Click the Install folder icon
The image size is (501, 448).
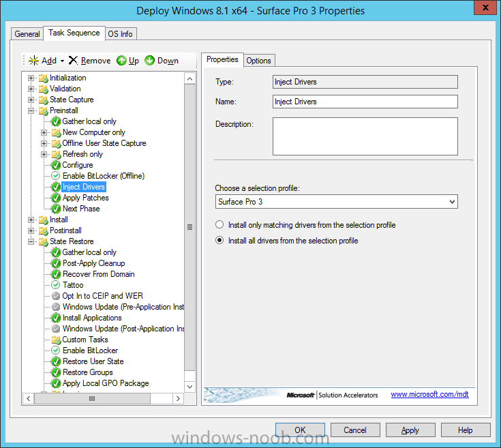43,220
